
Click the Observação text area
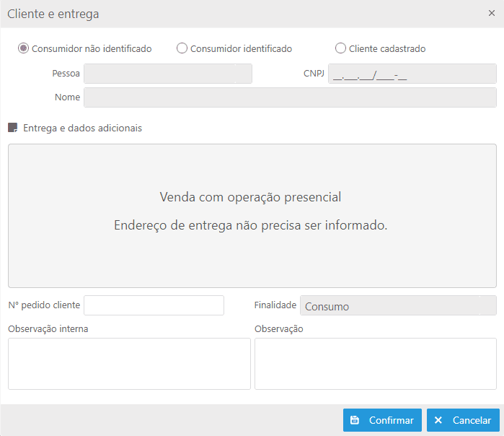tap(376, 364)
